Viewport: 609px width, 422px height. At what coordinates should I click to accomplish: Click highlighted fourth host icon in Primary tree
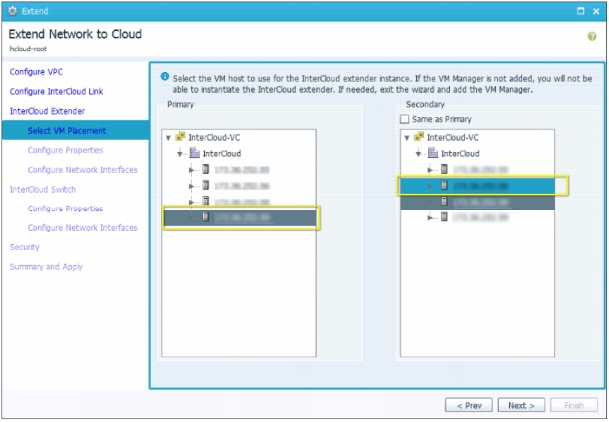(205, 217)
